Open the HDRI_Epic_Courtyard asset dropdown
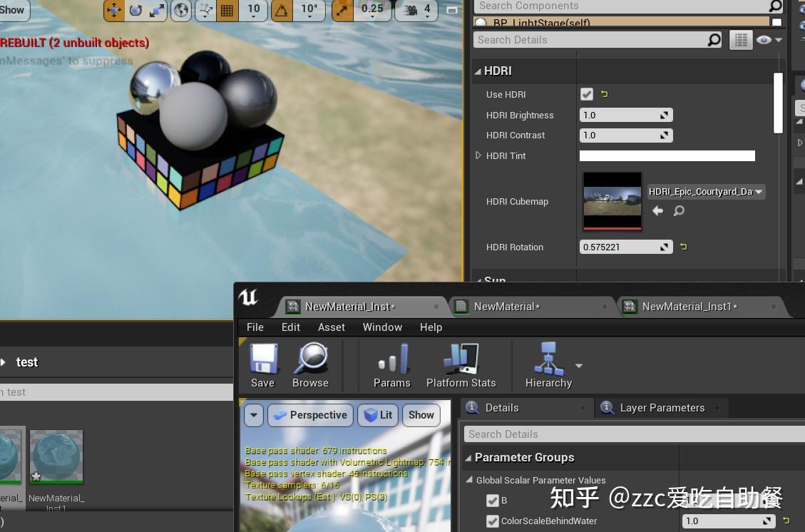This screenshot has height=532, width=805. tap(706, 192)
